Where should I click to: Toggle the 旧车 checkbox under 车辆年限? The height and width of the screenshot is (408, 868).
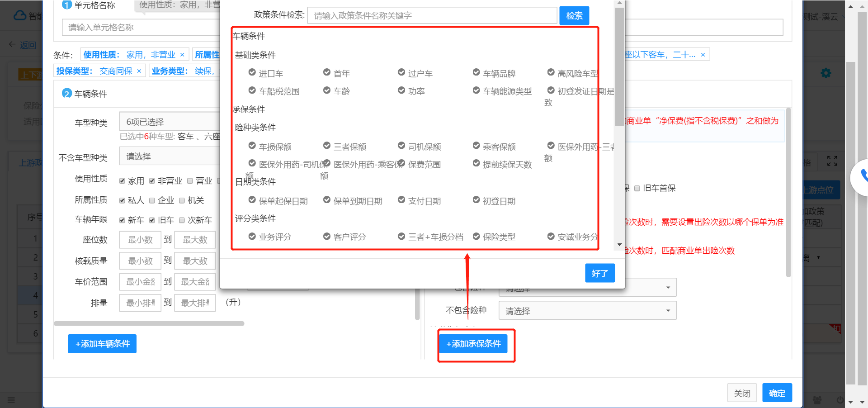[x=152, y=220]
